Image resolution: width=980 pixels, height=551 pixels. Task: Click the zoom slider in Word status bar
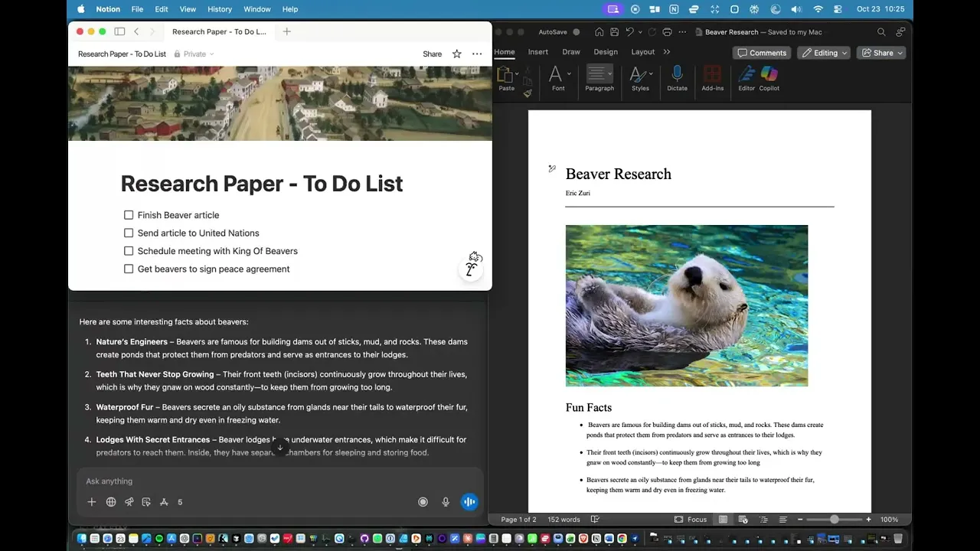tap(834, 520)
